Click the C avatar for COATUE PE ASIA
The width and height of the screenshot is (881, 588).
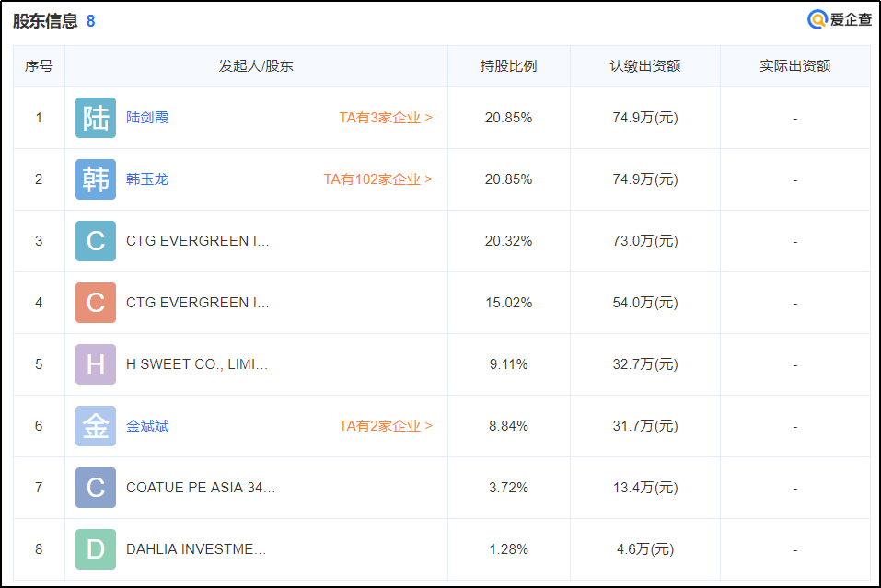(x=96, y=488)
